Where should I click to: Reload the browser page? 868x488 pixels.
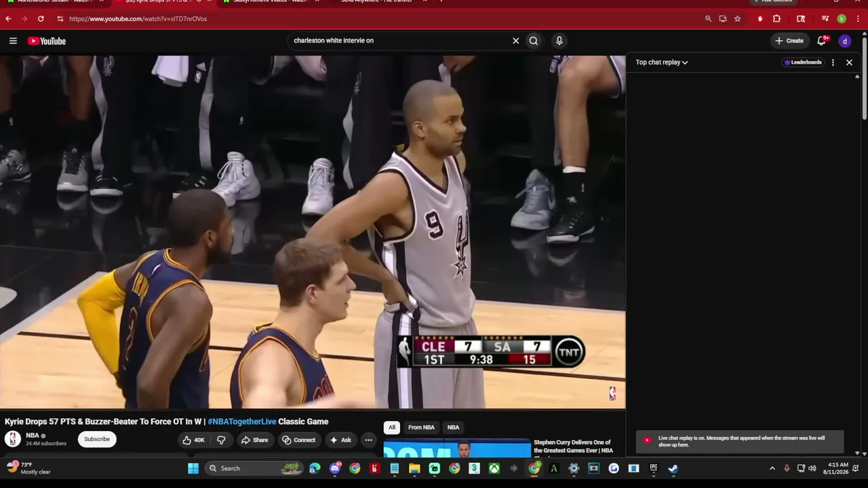pos(41,19)
